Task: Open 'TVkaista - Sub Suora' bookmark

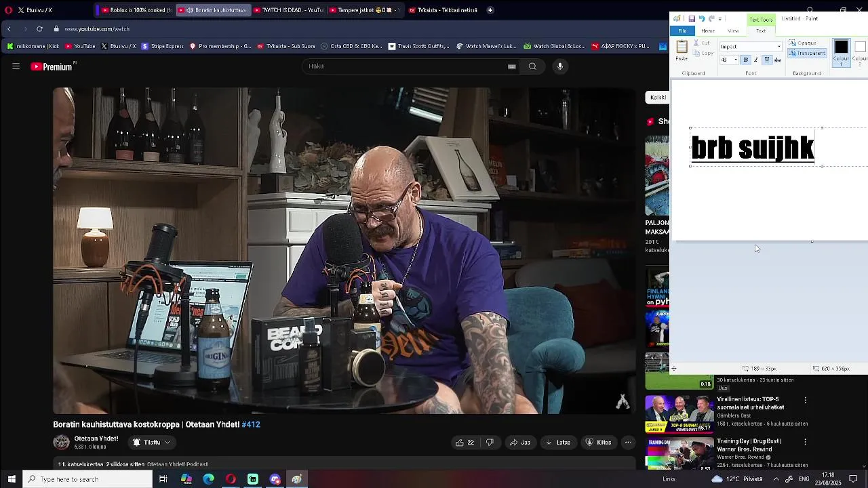Action: pyautogui.click(x=285, y=46)
